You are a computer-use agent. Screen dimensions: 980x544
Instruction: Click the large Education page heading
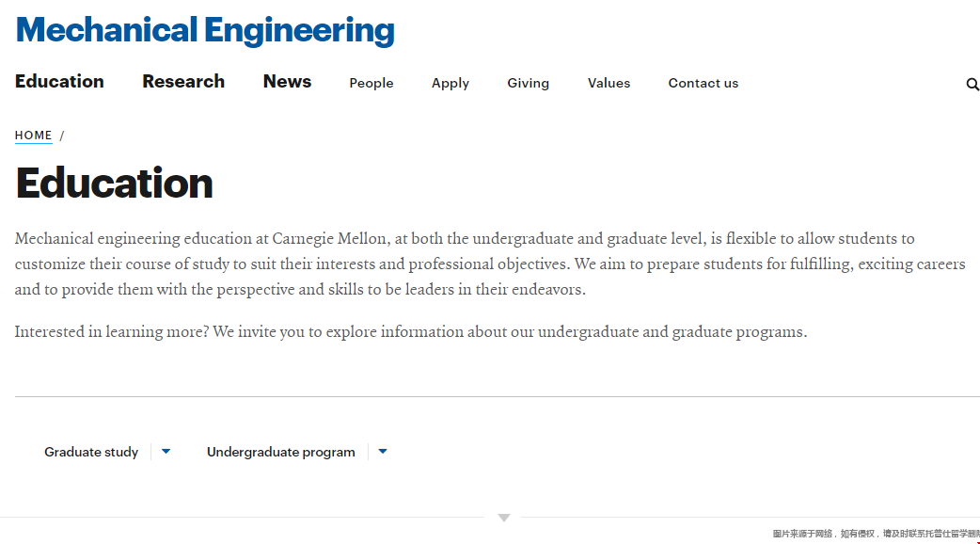pos(115,183)
